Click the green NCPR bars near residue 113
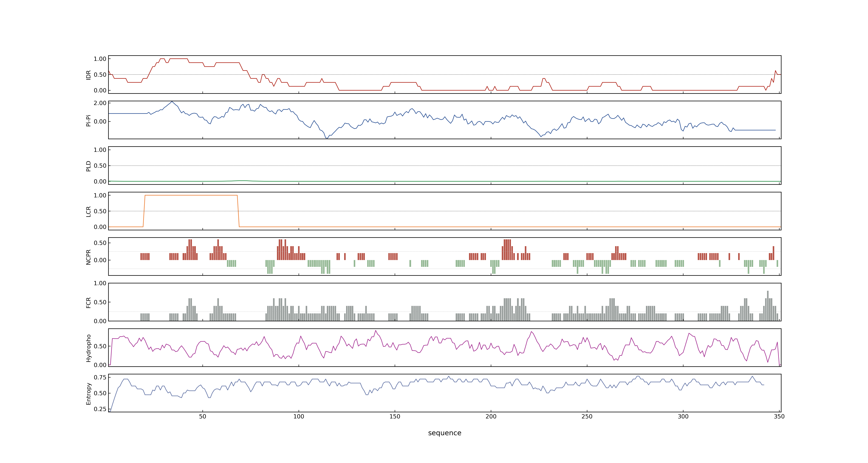 point(323,267)
